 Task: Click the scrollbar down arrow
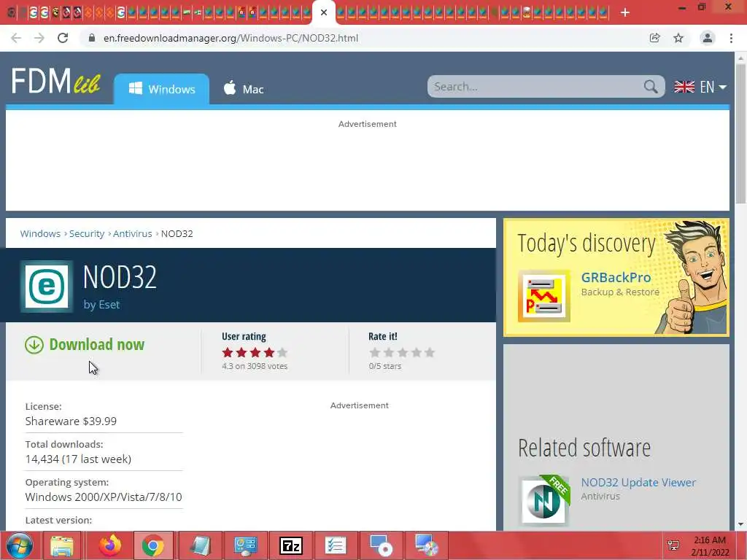pos(740,524)
